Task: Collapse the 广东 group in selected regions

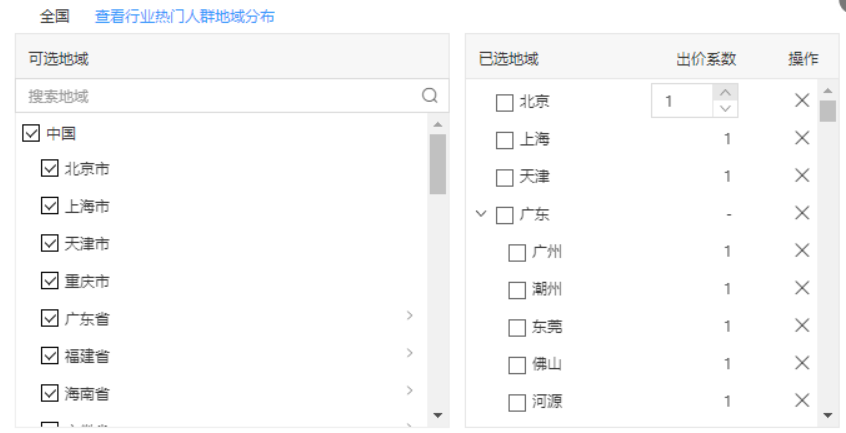Action: tap(481, 213)
